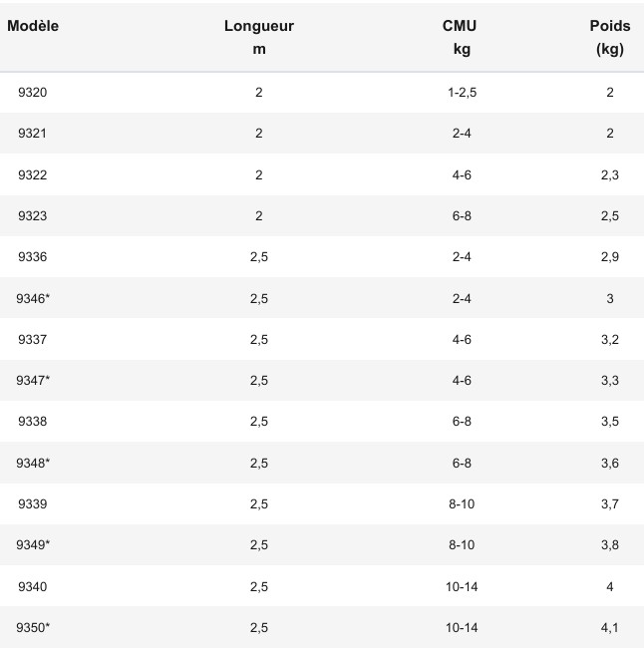Click on model 9323
The image size is (644, 650).
pyautogui.click(x=32, y=216)
